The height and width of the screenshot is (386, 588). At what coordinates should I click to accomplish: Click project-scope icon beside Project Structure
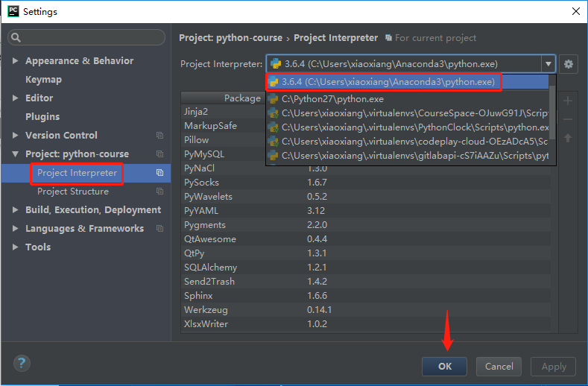159,192
